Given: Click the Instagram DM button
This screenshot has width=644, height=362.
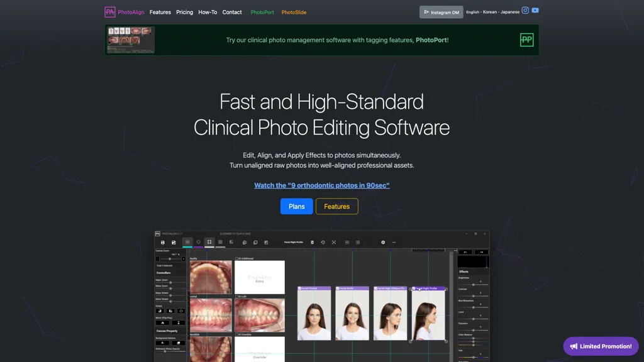Looking at the screenshot, I should [x=441, y=12].
